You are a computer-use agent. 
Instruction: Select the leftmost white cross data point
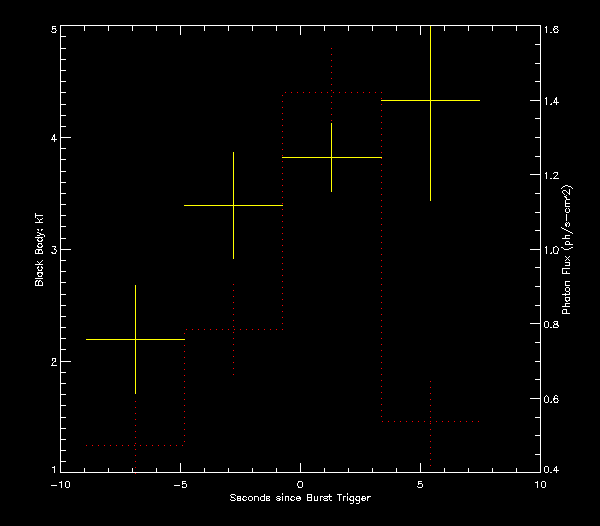135,340
